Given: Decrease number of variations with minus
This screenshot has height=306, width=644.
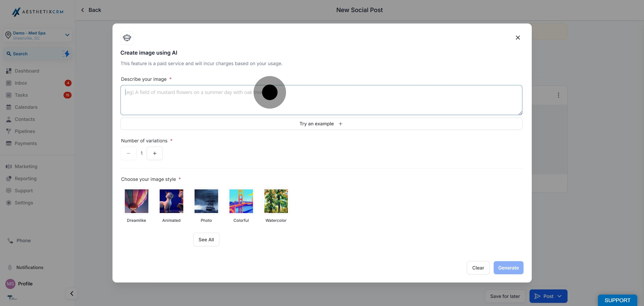Looking at the screenshot, I should coord(129,153).
